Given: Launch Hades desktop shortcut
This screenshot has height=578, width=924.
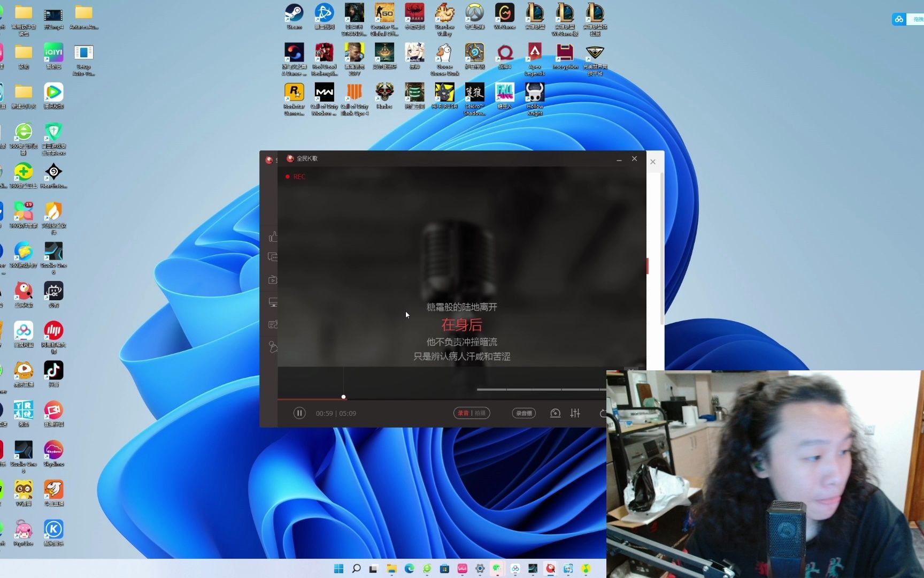Looking at the screenshot, I should tap(384, 96).
